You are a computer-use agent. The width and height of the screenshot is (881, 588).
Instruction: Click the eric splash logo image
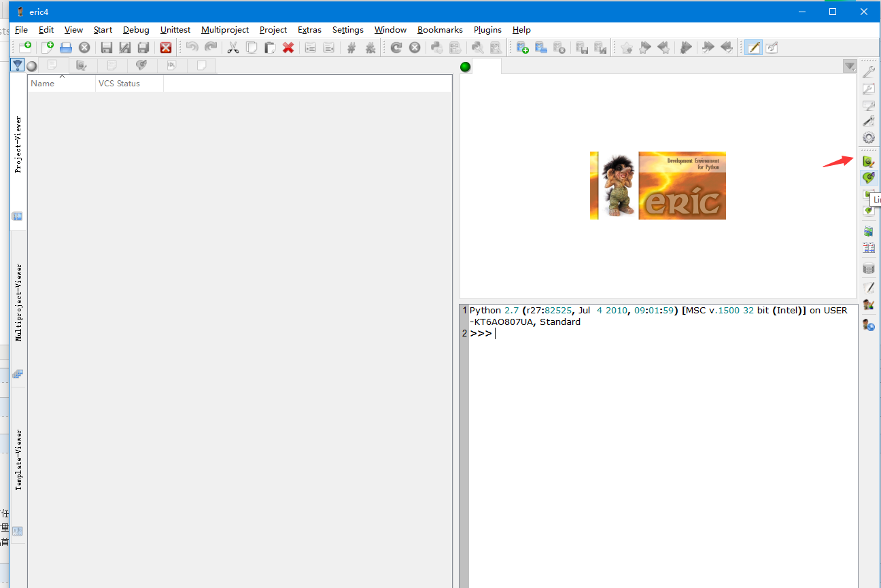658,186
